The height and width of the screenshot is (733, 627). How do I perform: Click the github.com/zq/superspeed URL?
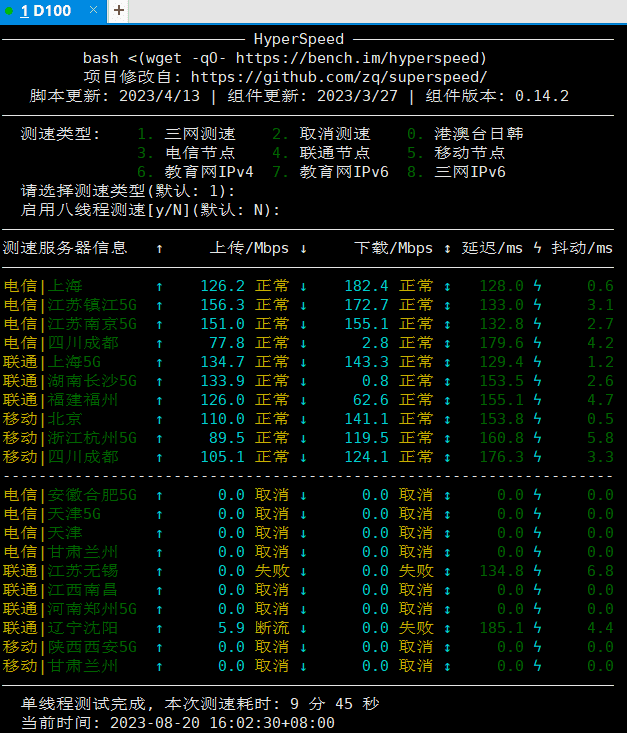[x=339, y=77]
